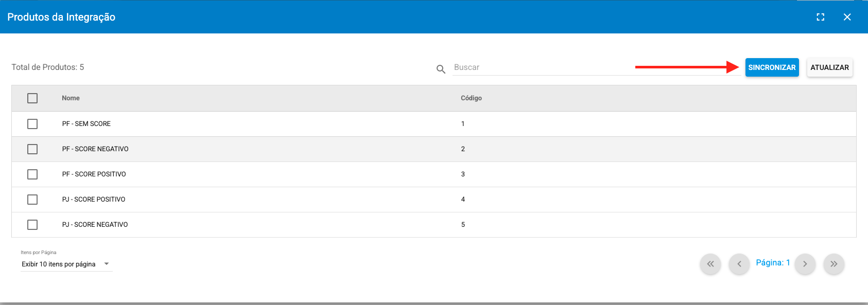868x305 pixels.
Task: Go to the next page
Action: (805, 264)
